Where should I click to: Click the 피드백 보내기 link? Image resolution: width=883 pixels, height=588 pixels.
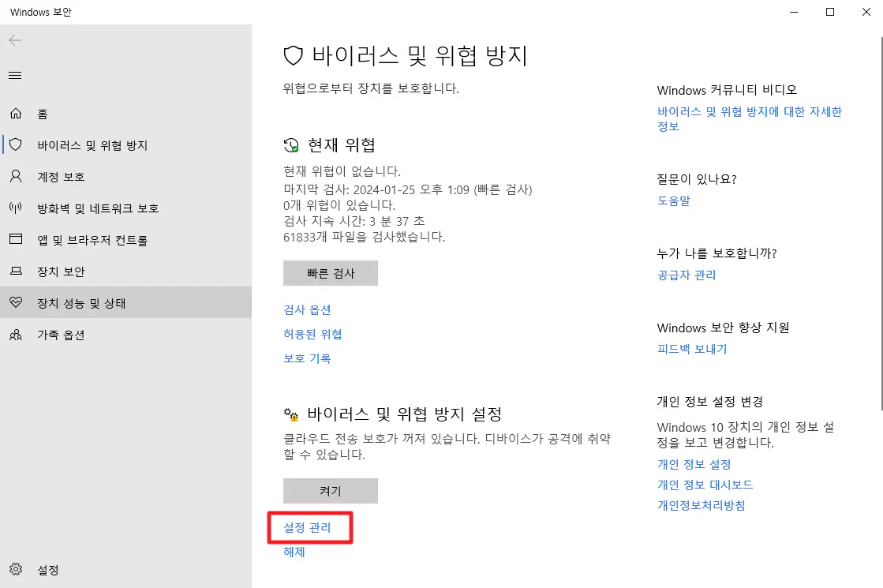point(692,349)
